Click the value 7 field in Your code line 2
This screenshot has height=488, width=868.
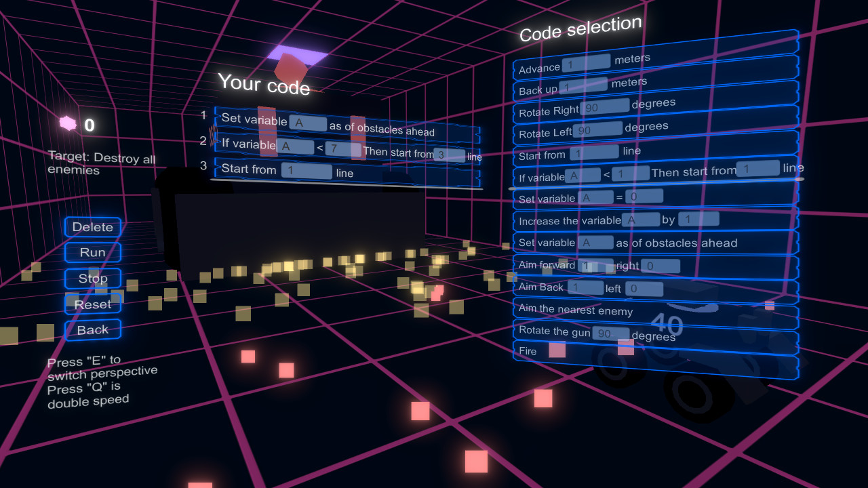(343, 149)
